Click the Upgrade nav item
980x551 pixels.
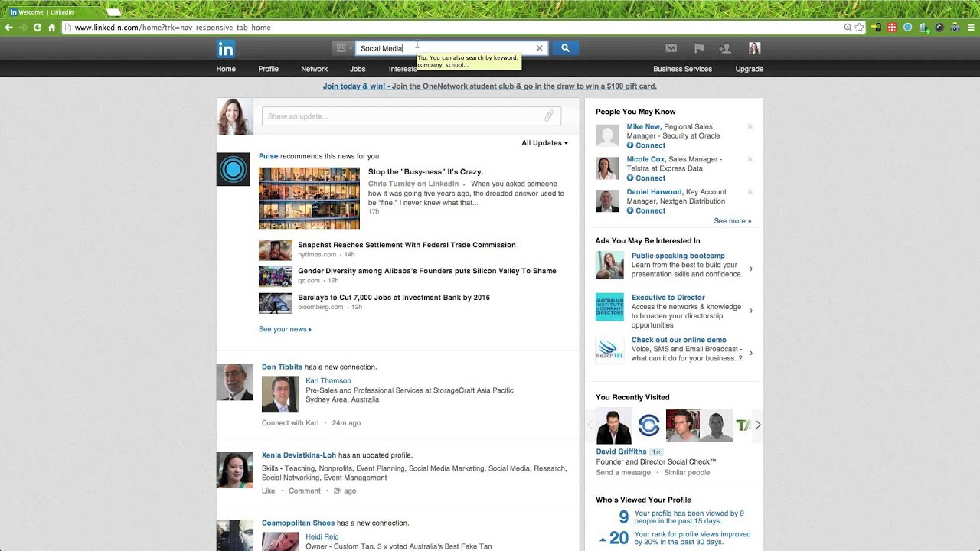749,69
